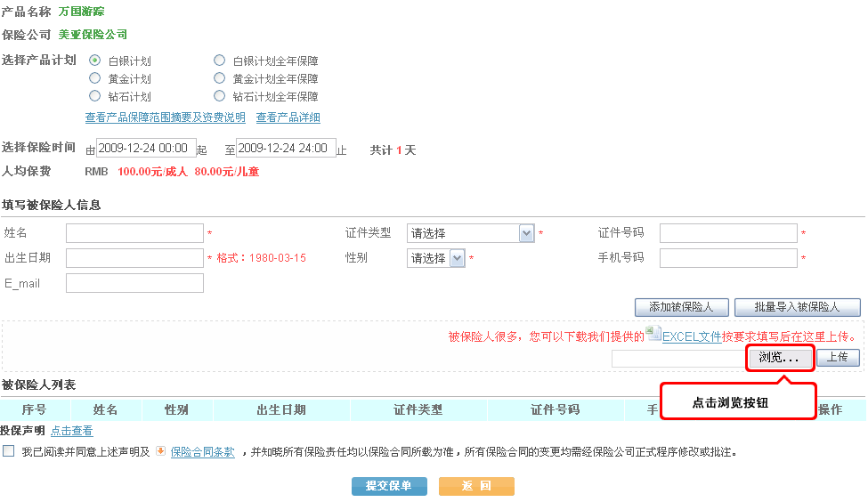Click the download icon before 保险合同条款

pyautogui.click(x=160, y=450)
